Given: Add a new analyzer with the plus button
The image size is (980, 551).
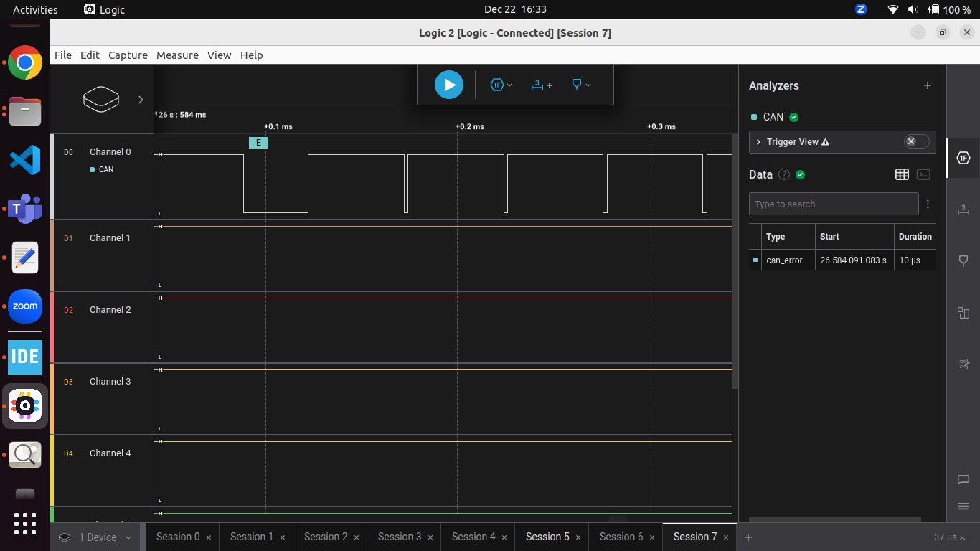Looking at the screenshot, I should click(x=928, y=85).
